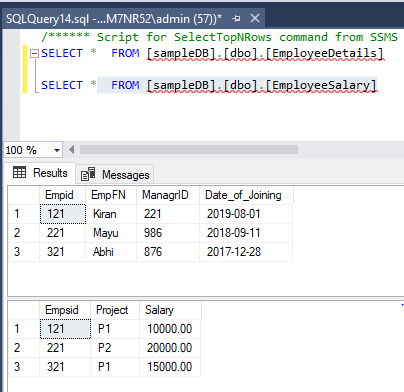Screen dimensions: 404x392
Task: Select the cell Mayu
Action: pyautogui.click(x=111, y=233)
